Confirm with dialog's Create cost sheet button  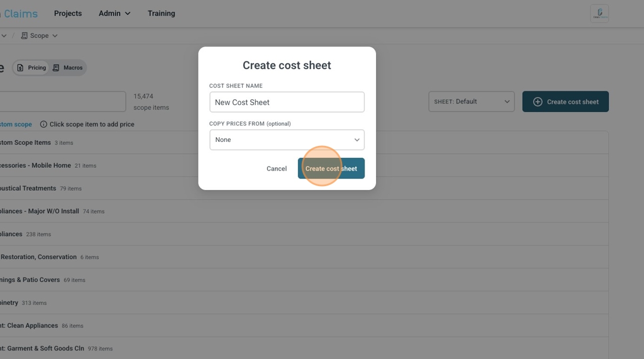tap(331, 168)
